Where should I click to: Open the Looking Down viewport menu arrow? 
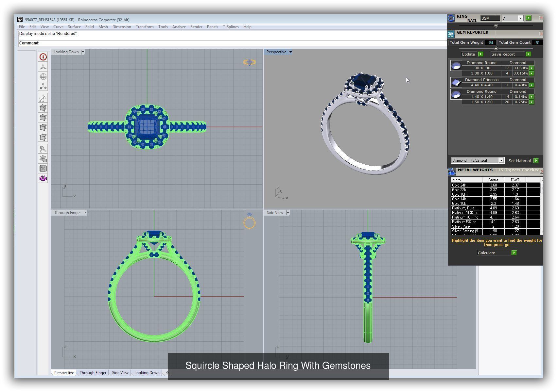pos(83,52)
